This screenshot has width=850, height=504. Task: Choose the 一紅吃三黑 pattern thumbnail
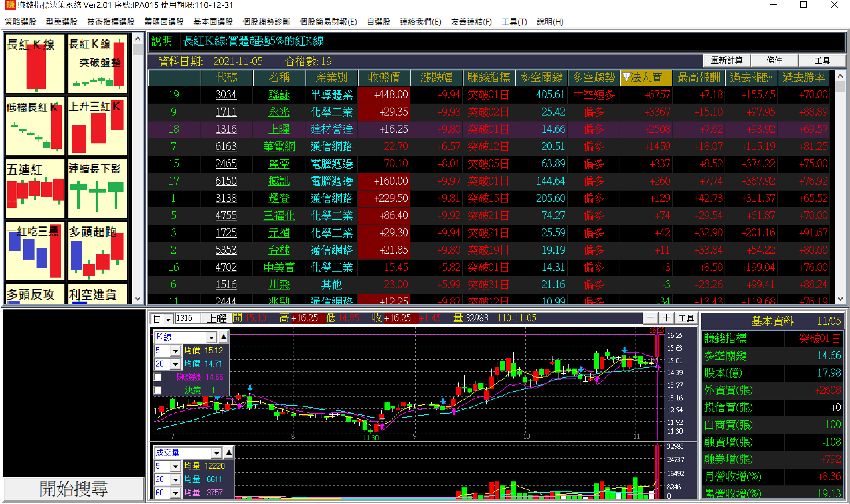click(x=35, y=251)
